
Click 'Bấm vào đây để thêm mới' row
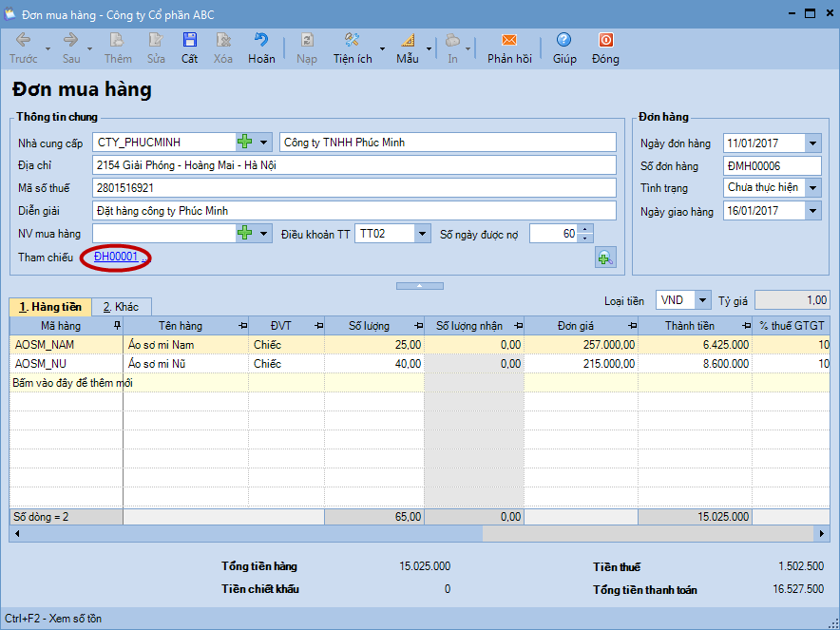pyautogui.click(x=73, y=383)
